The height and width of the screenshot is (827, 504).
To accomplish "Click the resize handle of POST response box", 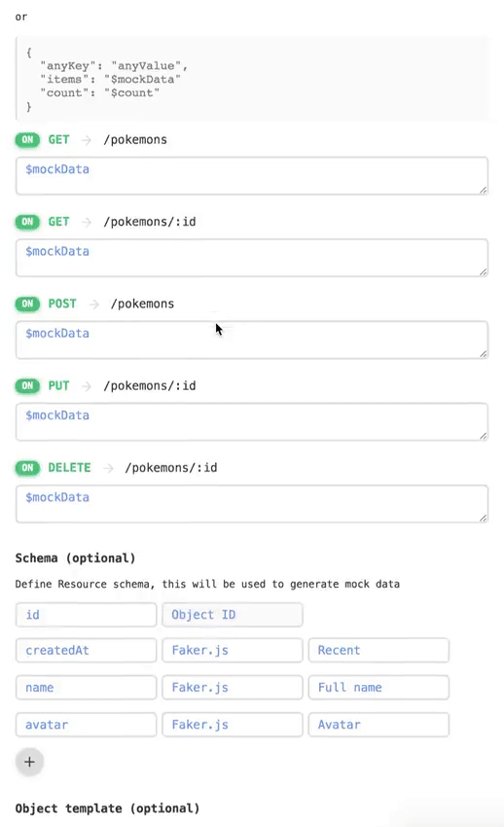I will pyautogui.click(x=483, y=354).
